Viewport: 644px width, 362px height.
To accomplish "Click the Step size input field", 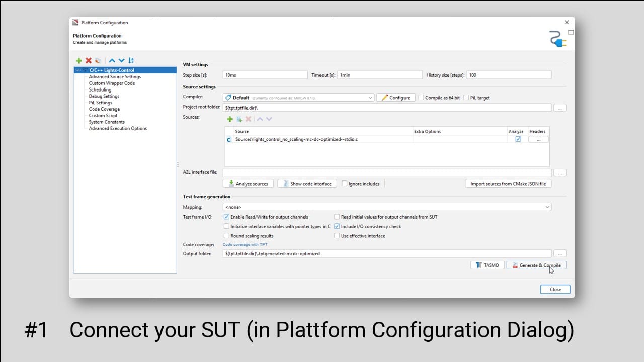I will tap(265, 75).
